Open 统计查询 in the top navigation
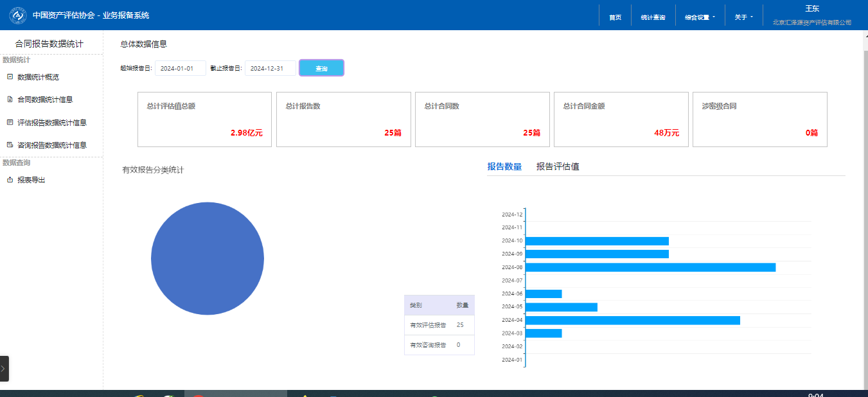The width and height of the screenshot is (868, 397). tap(653, 17)
